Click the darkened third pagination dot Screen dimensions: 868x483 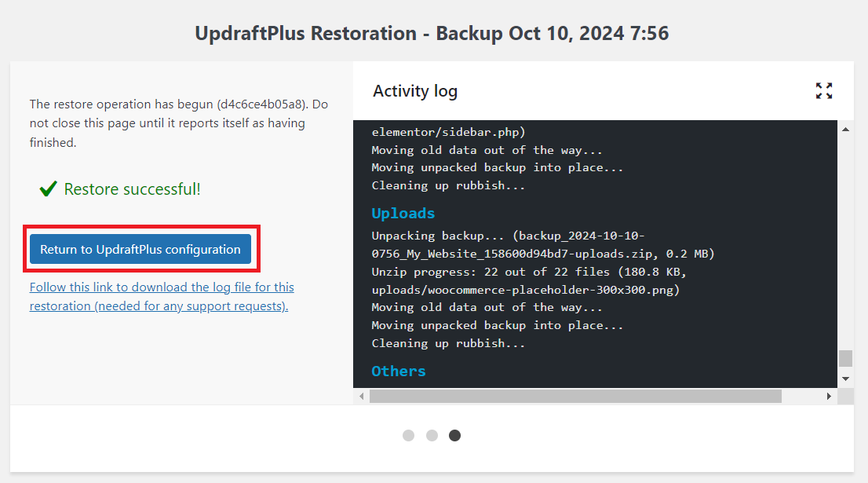tap(454, 435)
